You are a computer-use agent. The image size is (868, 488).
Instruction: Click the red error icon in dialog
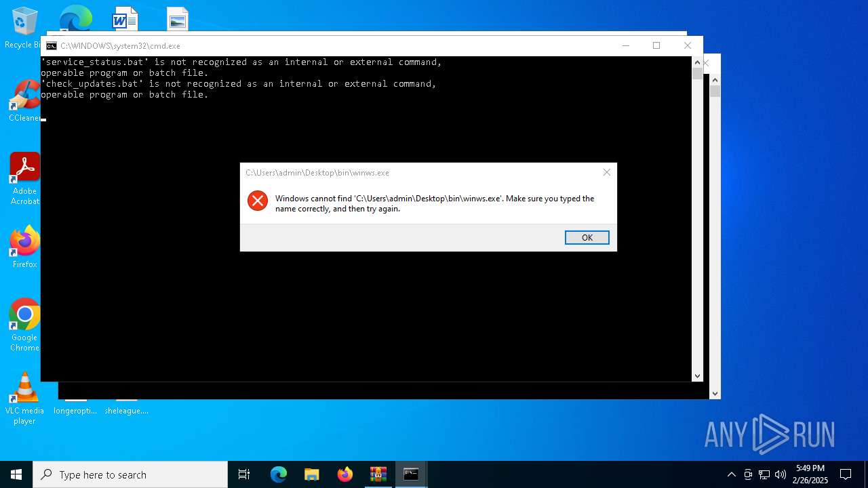(258, 200)
